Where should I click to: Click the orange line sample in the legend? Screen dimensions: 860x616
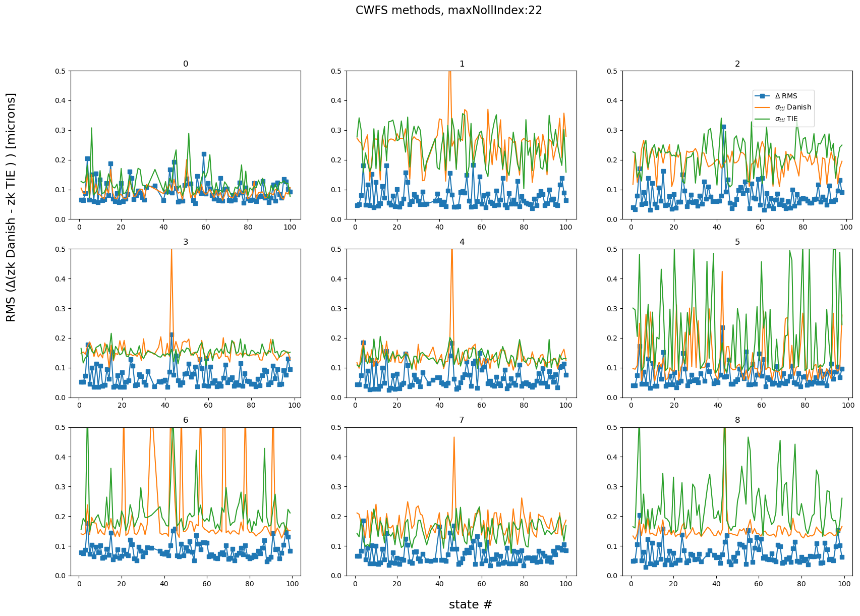click(x=763, y=107)
